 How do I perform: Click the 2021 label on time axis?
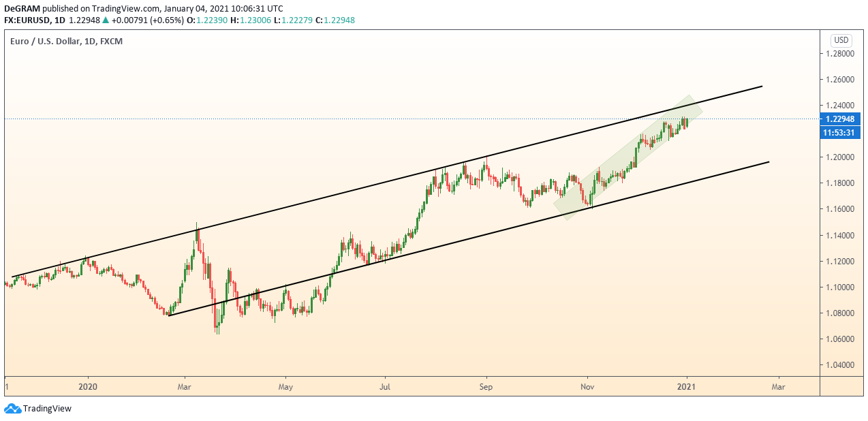coord(687,386)
